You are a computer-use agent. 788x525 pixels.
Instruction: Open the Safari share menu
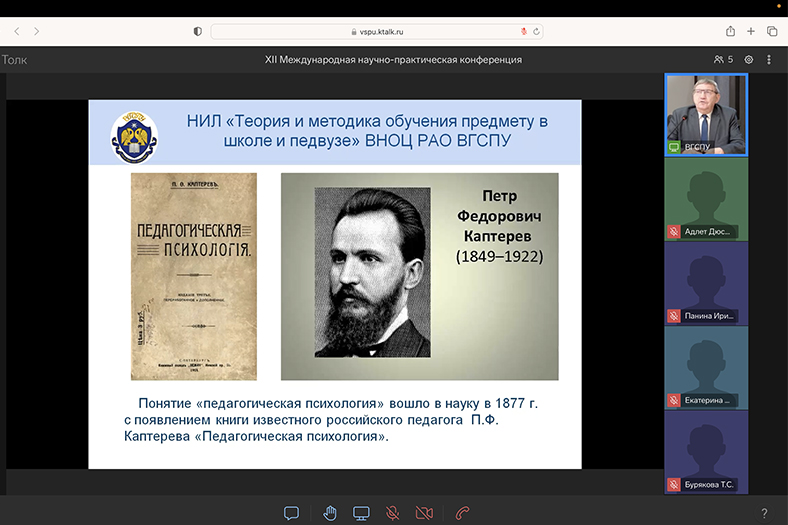point(731,31)
